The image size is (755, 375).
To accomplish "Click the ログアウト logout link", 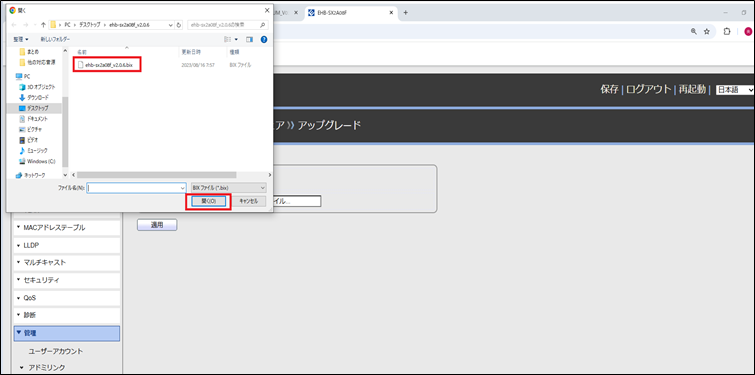I will click(648, 90).
